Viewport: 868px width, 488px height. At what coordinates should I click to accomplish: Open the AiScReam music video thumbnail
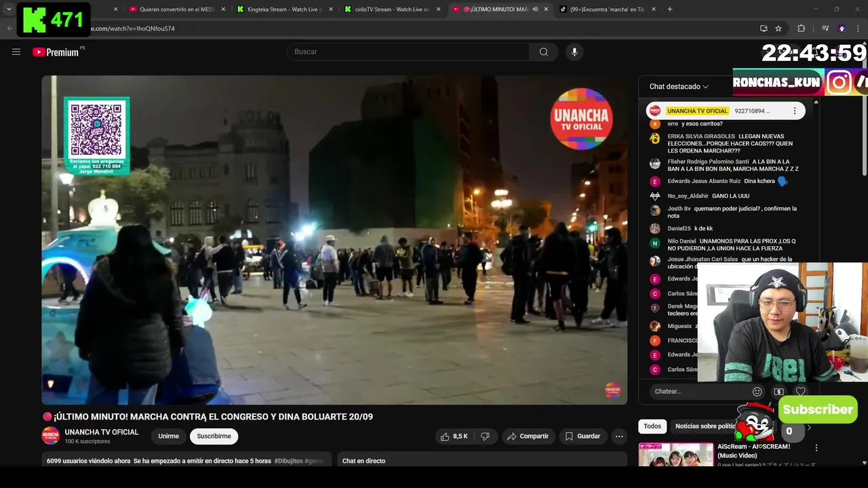[675, 454]
